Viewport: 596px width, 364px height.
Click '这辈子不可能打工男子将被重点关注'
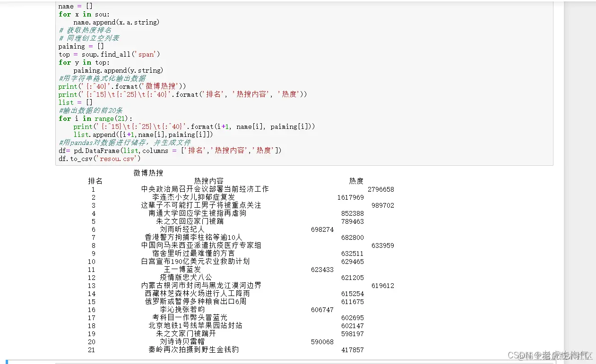tap(201, 205)
